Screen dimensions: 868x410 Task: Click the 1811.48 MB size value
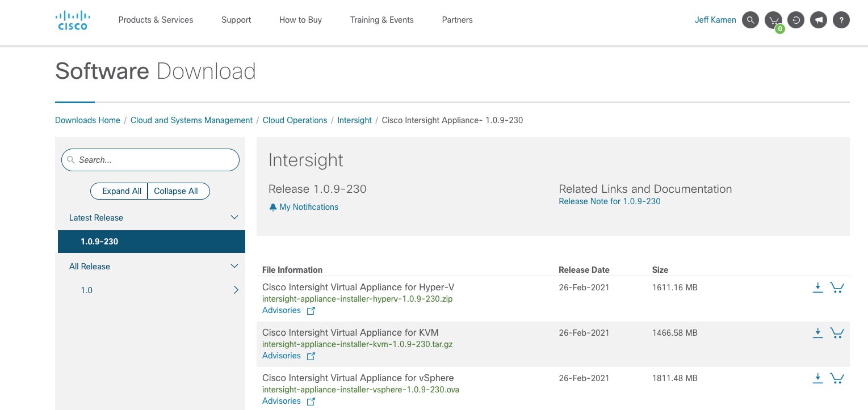click(675, 378)
